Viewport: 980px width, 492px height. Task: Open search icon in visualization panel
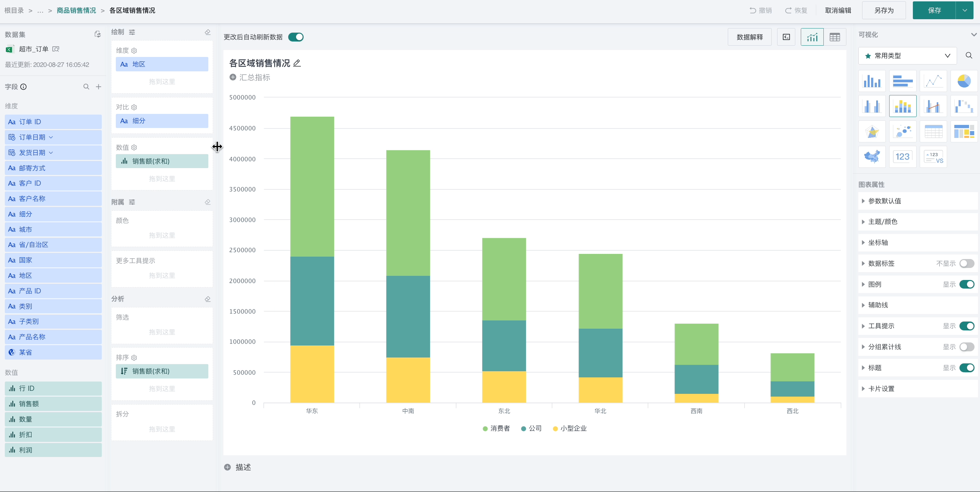click(x=969, y=56)
